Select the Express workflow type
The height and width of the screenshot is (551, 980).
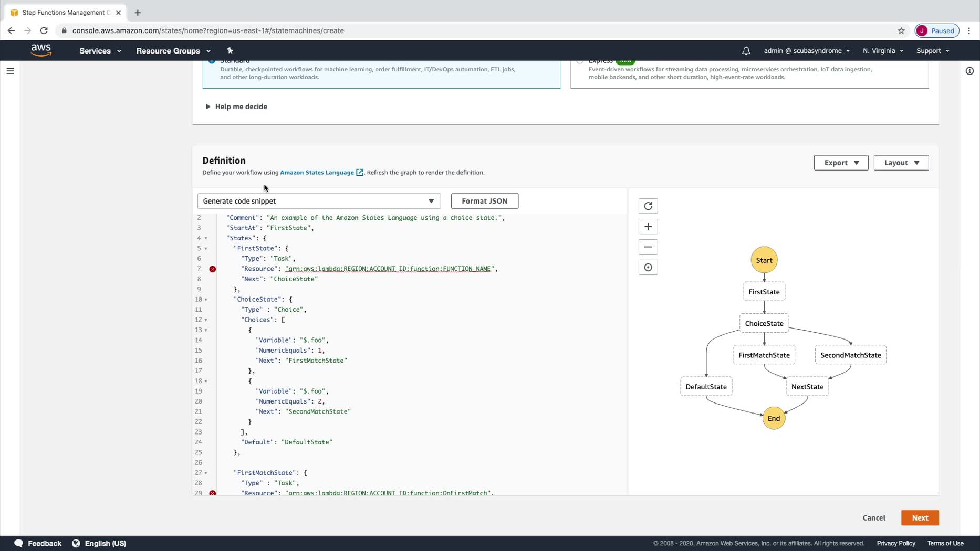click(x=749, y=74)
